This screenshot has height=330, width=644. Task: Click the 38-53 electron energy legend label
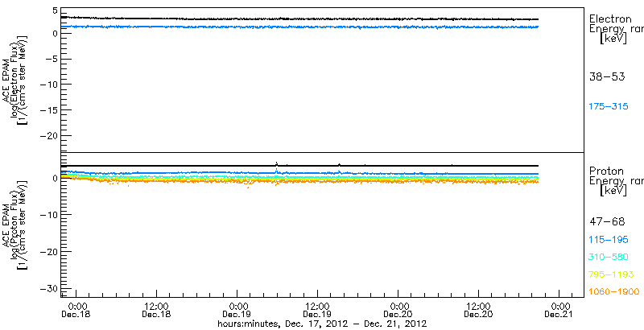pos(608,76)
